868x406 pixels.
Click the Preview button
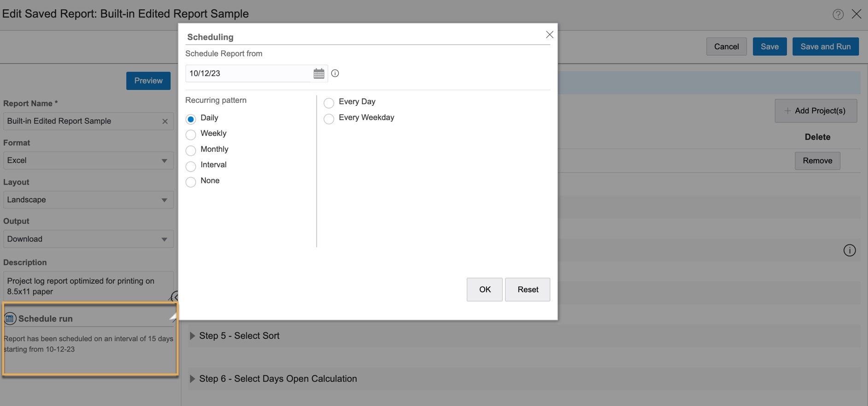coord(148,81)
